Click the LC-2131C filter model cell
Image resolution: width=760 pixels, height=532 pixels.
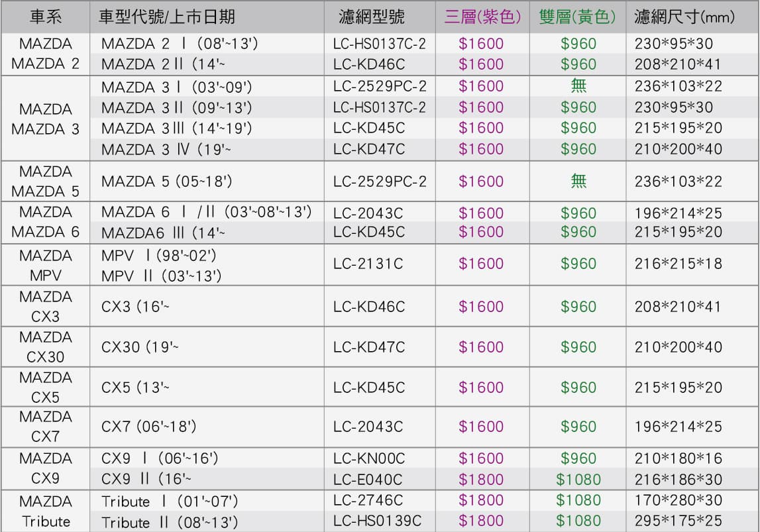click(x=368, y=264)
